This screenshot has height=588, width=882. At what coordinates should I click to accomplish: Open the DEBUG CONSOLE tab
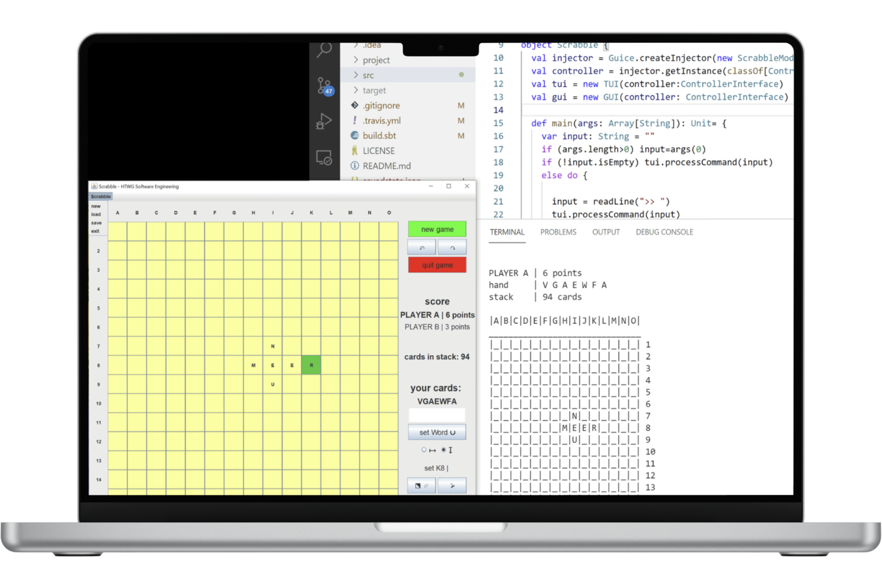coord(664,232)
